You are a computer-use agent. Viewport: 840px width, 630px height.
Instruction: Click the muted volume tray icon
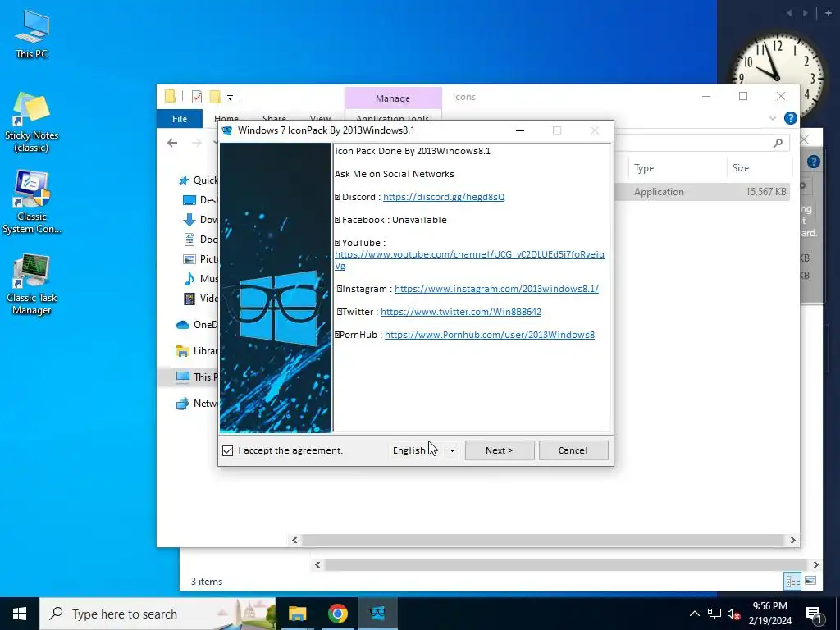click(734, 614)
